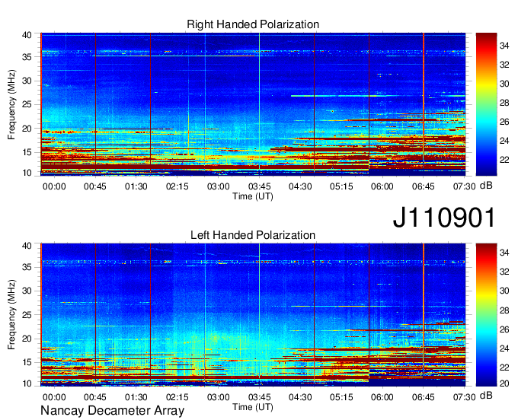Click the "30" frequency tick on the Right Handed plot

[x=27, y=81]
